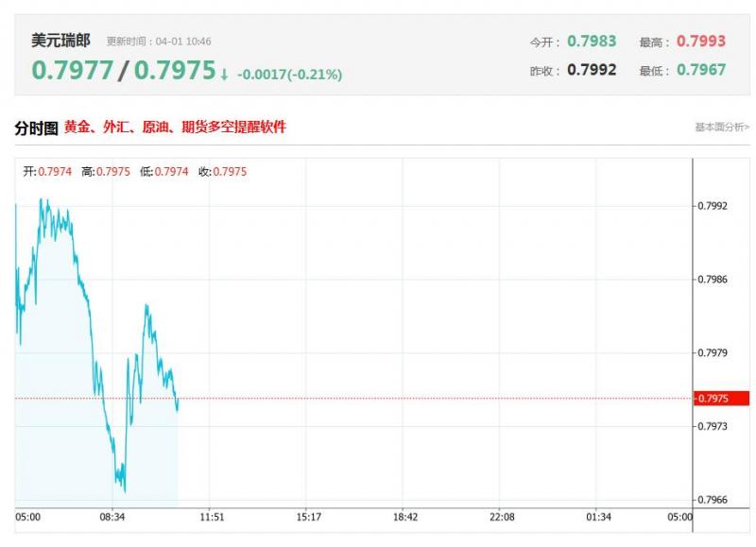
Task: Click the 22:08 time axis label
Action: pos(502,517)
